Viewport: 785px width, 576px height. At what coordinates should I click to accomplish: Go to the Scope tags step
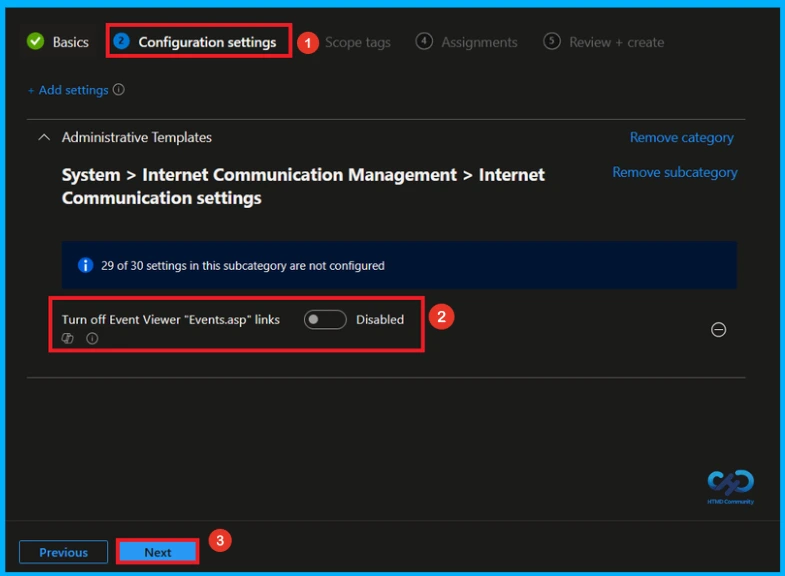pos(357,43)
